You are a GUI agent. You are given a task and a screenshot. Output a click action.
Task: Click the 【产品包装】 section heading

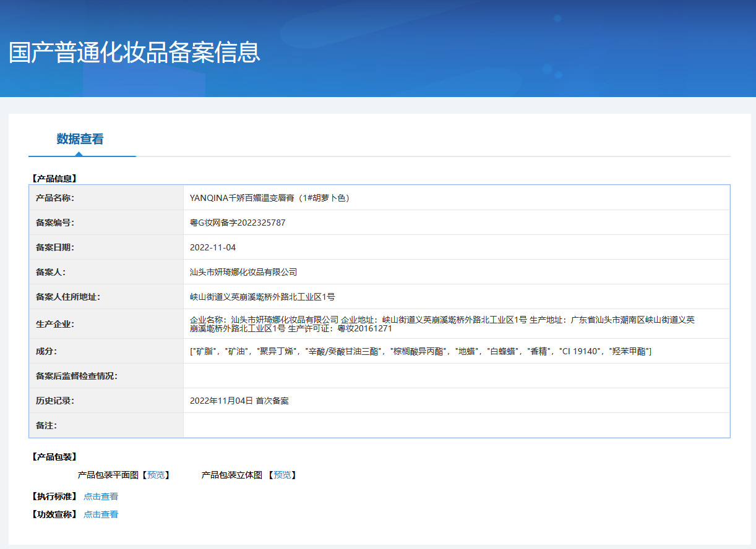click(x=54, y=457)
